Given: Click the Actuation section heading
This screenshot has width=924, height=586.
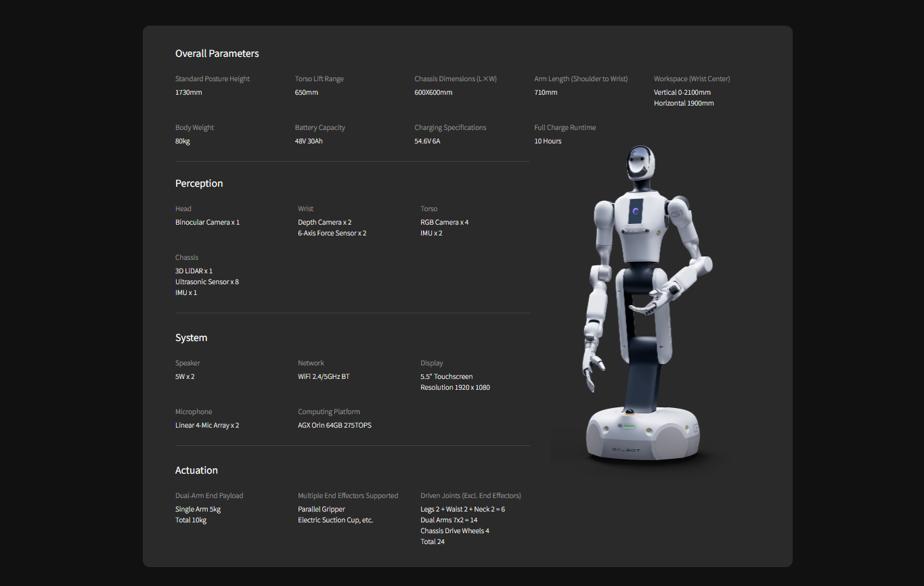Looking at the screenshot, I should coord(197,470).
